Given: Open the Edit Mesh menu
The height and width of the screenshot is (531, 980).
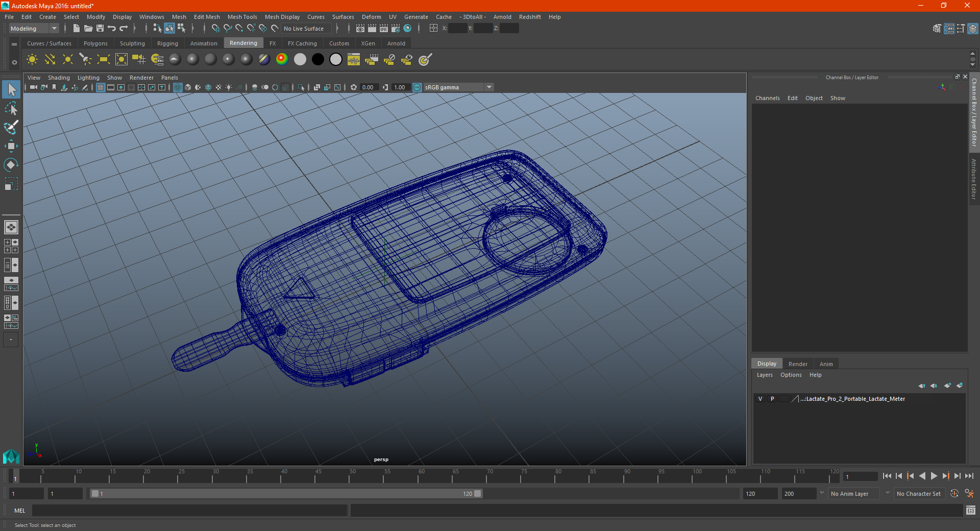Looking at the screenshot, I should point(207,17).
